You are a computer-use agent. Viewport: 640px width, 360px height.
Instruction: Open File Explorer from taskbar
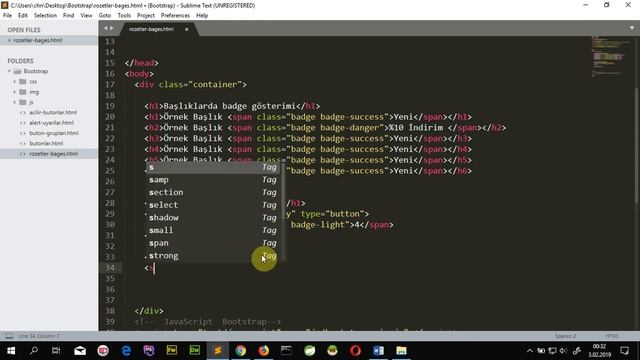(x=401, y=351)
